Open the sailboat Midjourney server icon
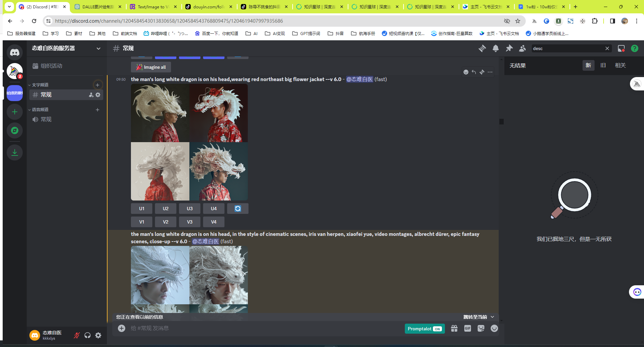This screenshot has height=347, width=644. coord(15,71)
